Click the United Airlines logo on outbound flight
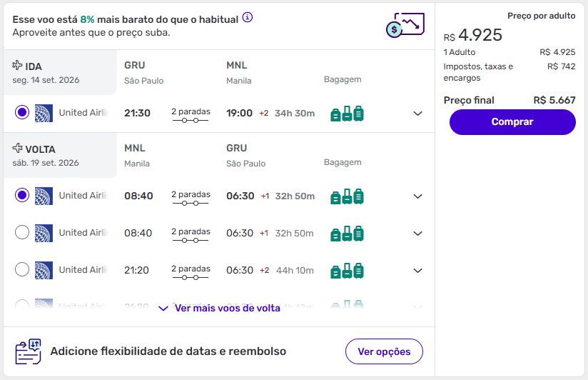 tap(44, 113)
